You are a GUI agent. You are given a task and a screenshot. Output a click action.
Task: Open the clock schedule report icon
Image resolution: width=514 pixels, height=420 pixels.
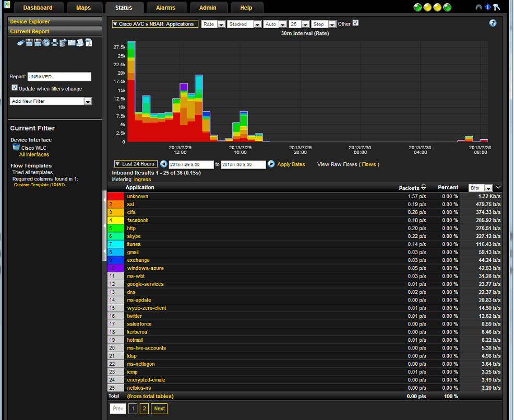(x=46, y=43)
